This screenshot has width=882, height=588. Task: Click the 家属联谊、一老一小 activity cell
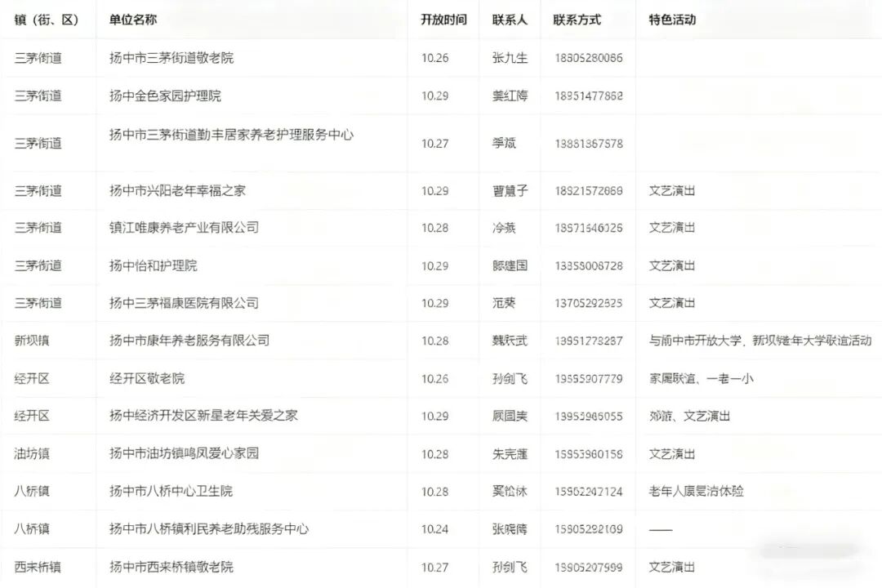[x=701, y=378]
